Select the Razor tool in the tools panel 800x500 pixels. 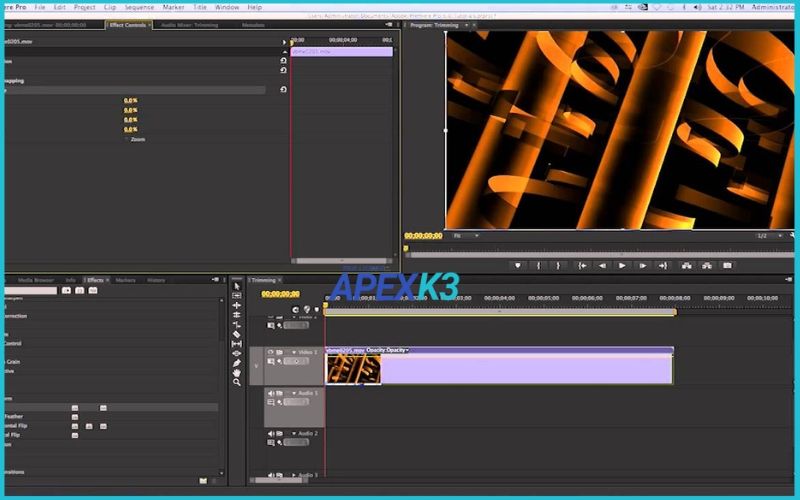click(x=236, y=334)
